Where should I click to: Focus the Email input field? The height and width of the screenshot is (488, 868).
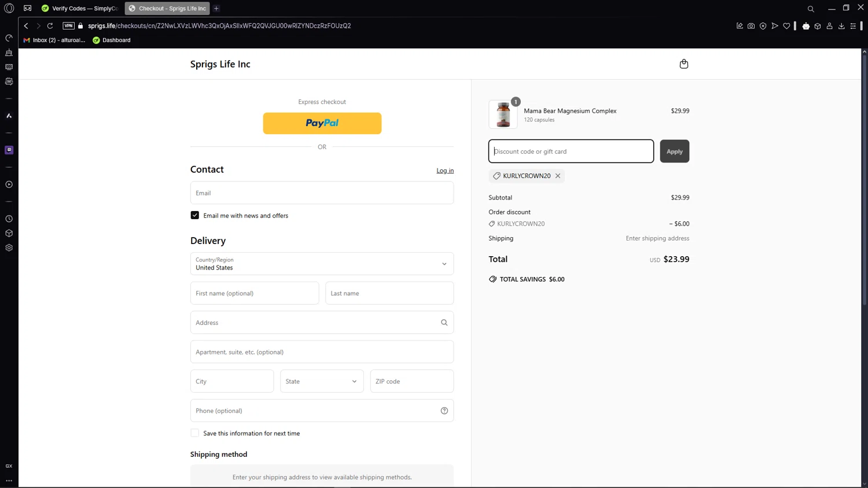322,193
